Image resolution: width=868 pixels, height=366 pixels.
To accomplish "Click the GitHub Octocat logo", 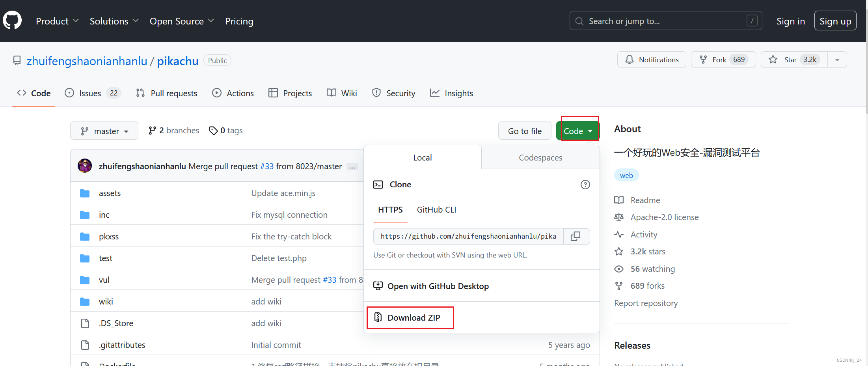I will [12, 20].
